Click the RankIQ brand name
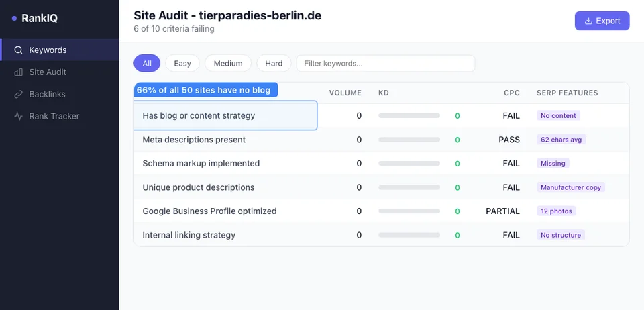 point(40,19)
